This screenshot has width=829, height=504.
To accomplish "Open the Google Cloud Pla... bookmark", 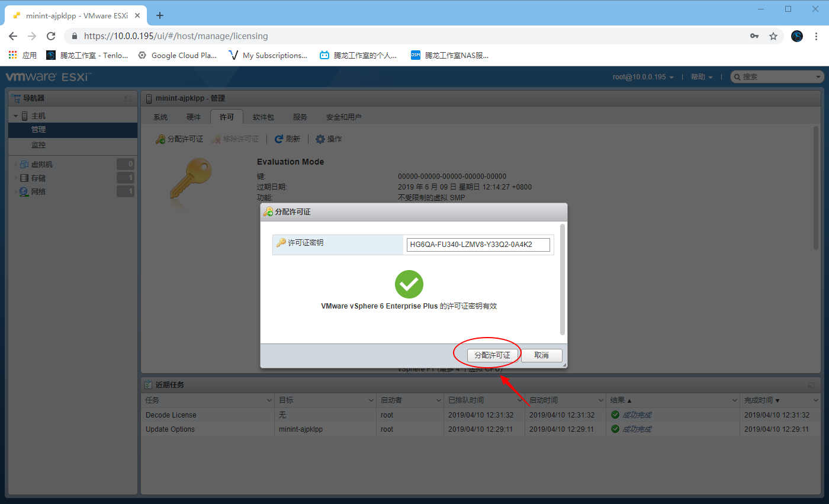I will (x=177, y=55).
